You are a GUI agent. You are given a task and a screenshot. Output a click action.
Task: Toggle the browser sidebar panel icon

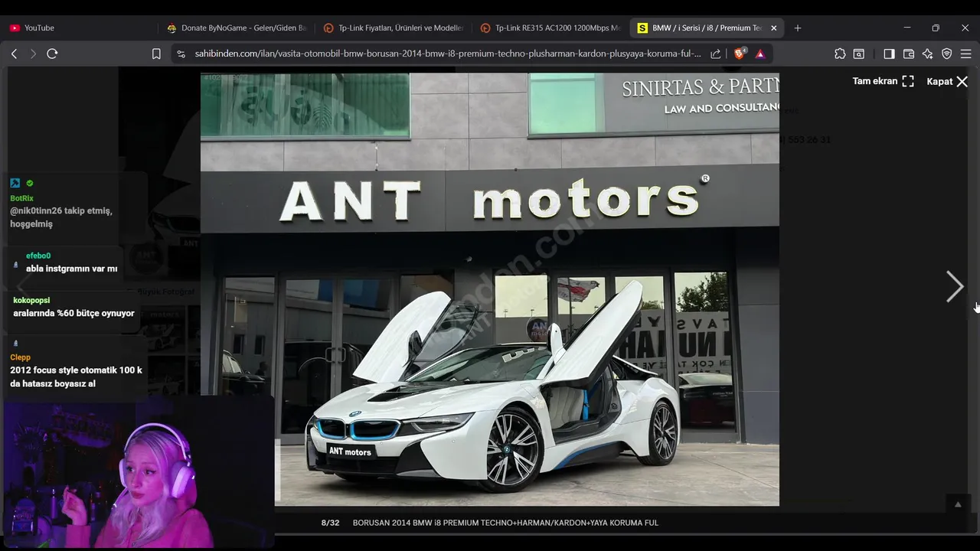(889, 54)
